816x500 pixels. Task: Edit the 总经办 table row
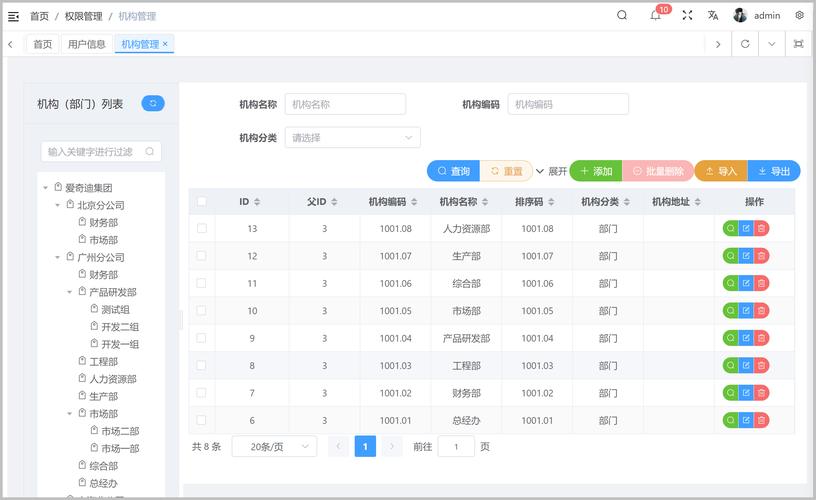point(746,420)
